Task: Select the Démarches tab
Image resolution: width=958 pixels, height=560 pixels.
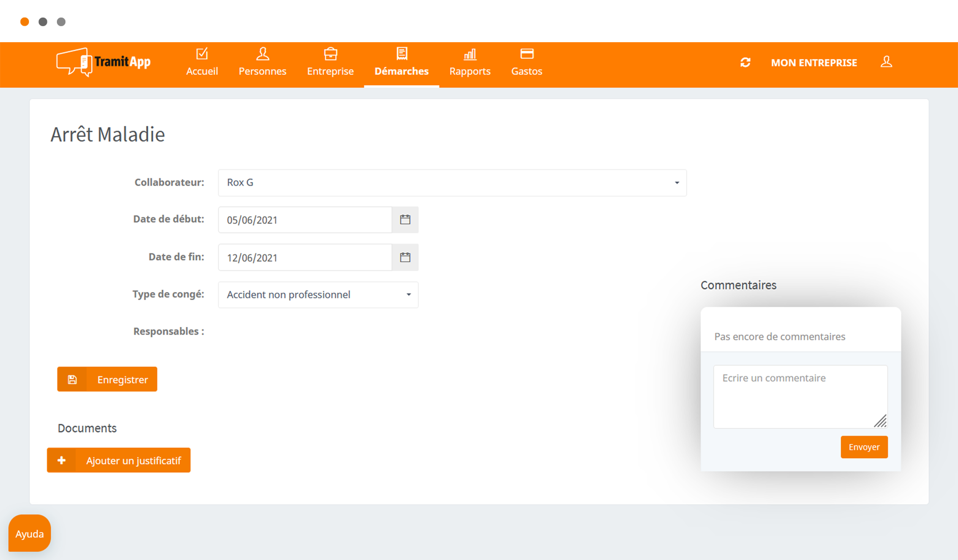Action: click(x=401, y=63)
